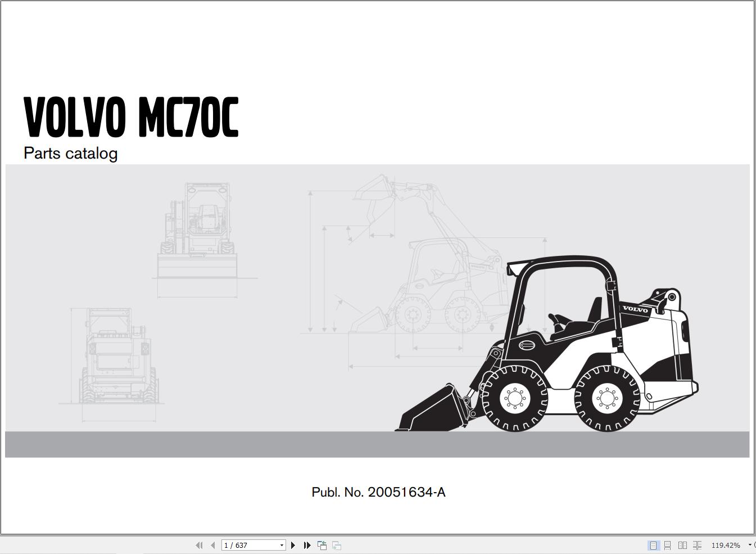The height and width of the screenshot is (554, 756).
Task: Return to the previous view
Action: tap(322, 545)
